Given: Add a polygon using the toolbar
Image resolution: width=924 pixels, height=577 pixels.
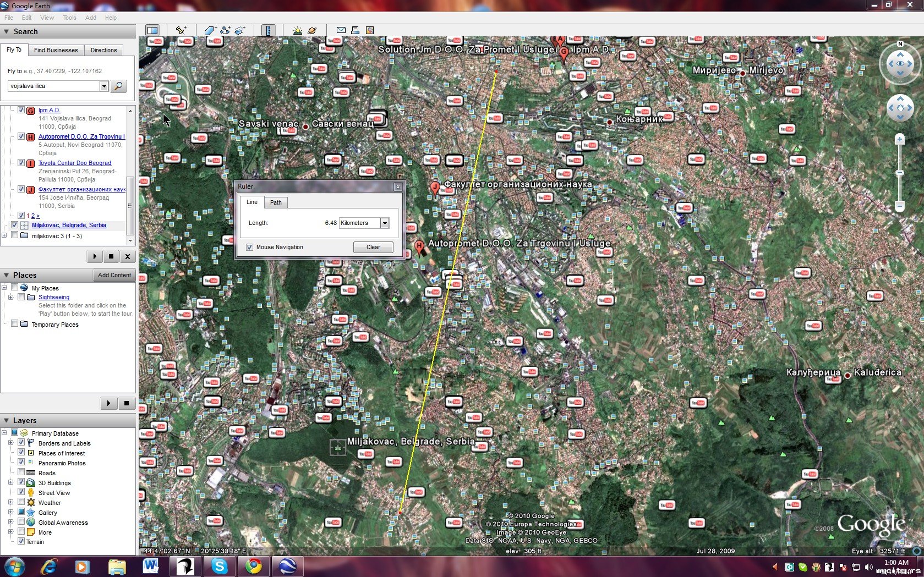Looking at the screenshot, I should (x=210, y=31).
